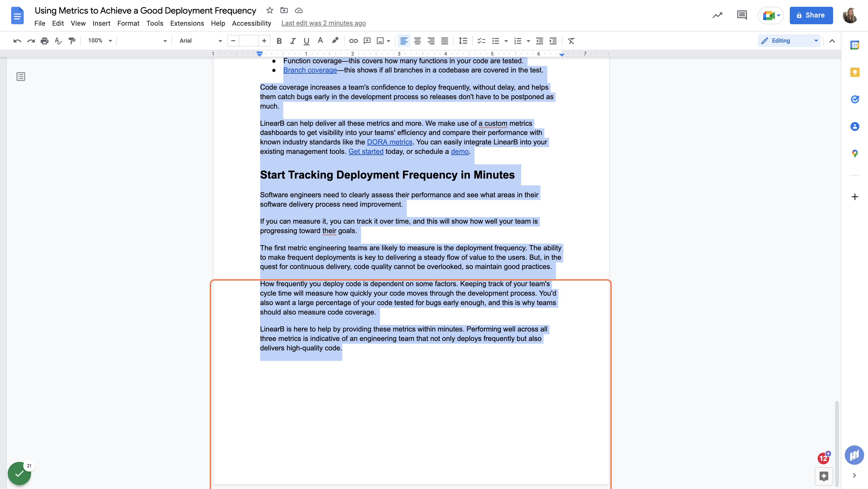Open the Extensions menu

click(187, 23)
